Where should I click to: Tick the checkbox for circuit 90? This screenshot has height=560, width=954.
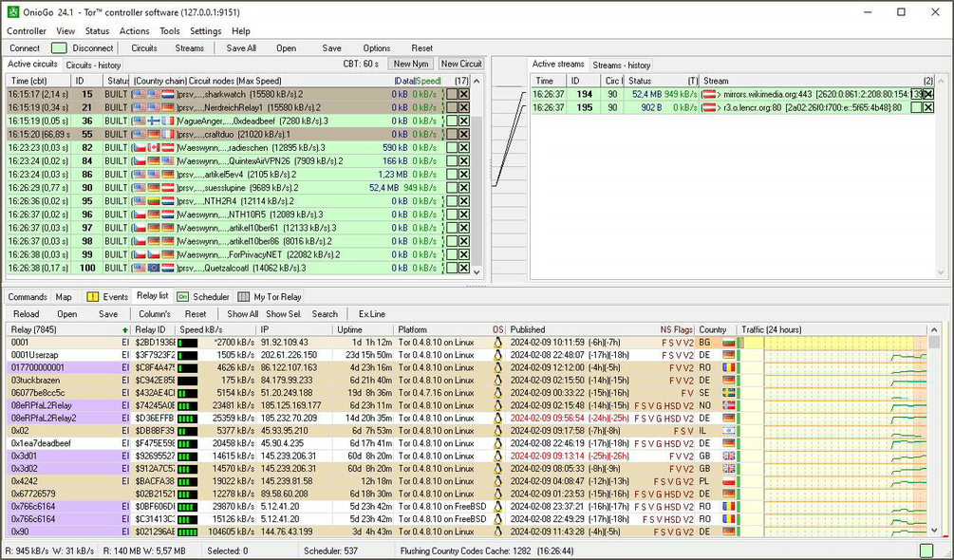[x=452, y=188]
